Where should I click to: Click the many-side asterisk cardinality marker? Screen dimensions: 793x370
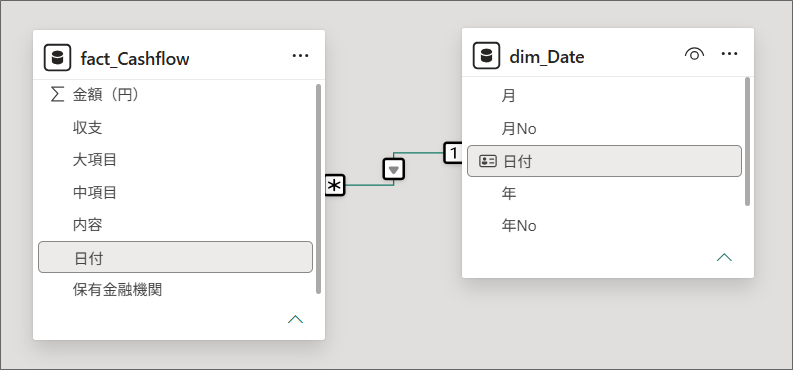click(x=334, y=186)
